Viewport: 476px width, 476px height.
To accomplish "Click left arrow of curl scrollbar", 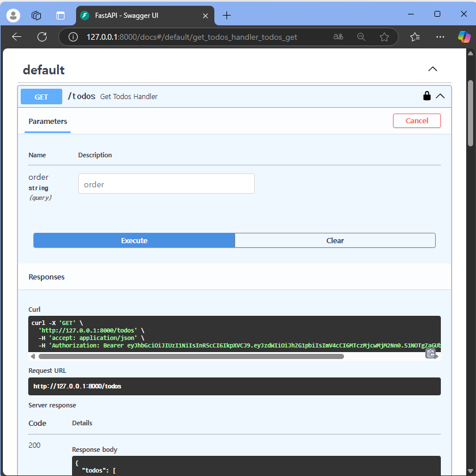I will [33, 356].
